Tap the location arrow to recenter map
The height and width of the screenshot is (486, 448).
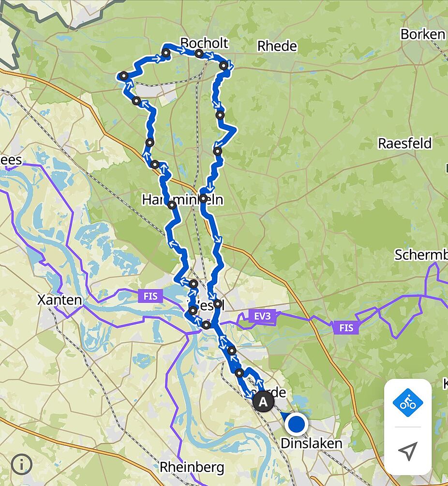(408, 451)
